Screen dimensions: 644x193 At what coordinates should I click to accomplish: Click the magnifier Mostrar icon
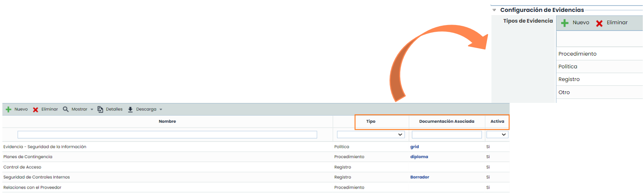66,109
